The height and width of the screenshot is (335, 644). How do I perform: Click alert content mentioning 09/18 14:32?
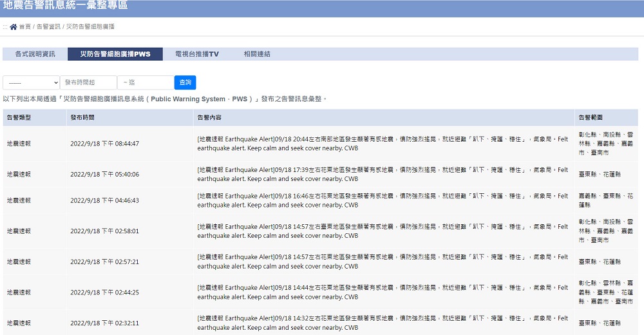383,323
